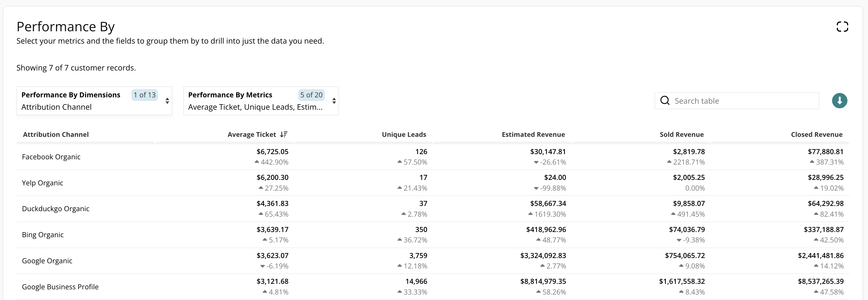This screenshot has height=300, width=868.
Task: Click the arrows on the Dimensions selector
Action: [167, 101]
